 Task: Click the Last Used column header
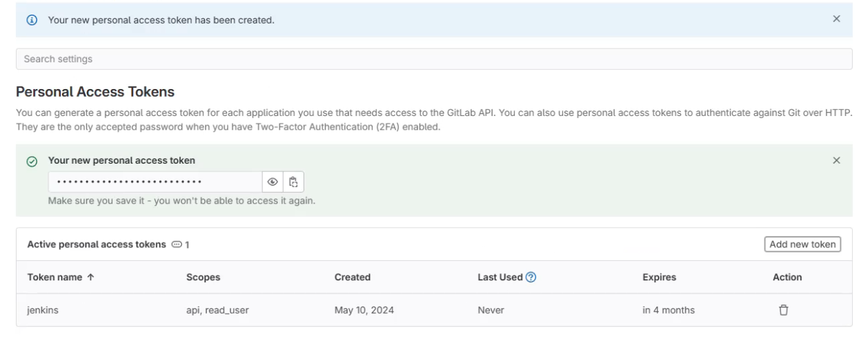point(500,277)
